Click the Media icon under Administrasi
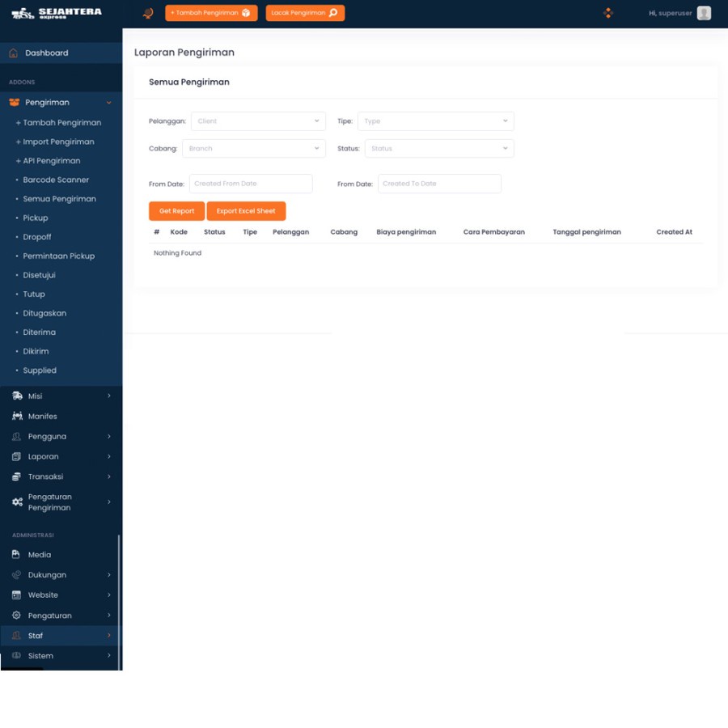The image size is (728, 728). pos(15,554)
